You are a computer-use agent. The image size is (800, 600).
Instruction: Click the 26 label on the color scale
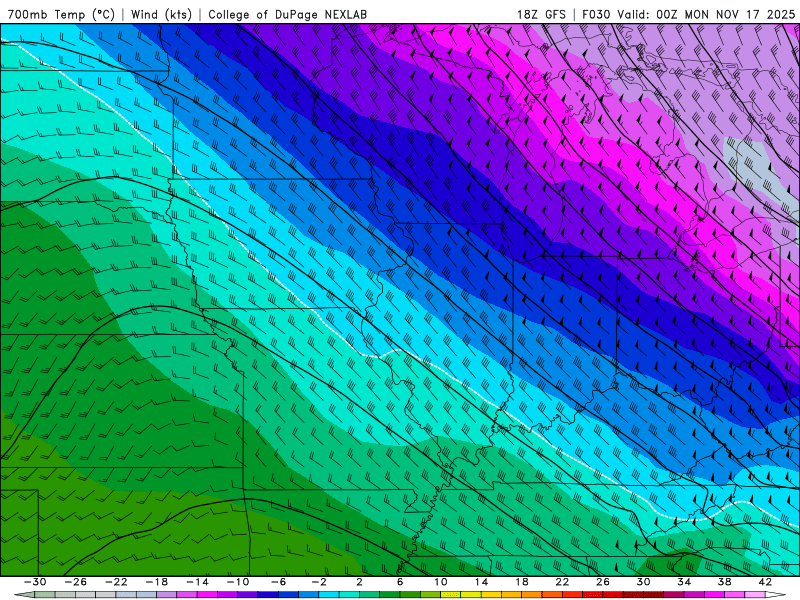(x=603, y=582)
